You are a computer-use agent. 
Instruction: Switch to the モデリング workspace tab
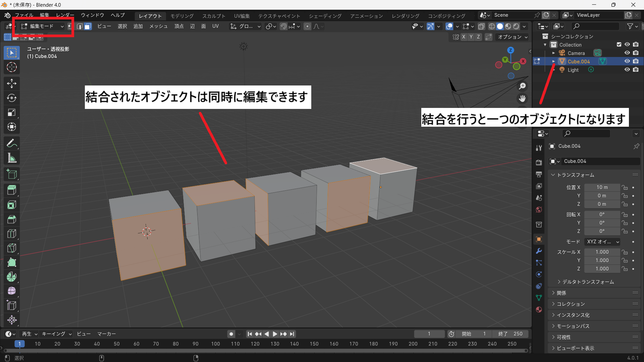tap(182, 16)
